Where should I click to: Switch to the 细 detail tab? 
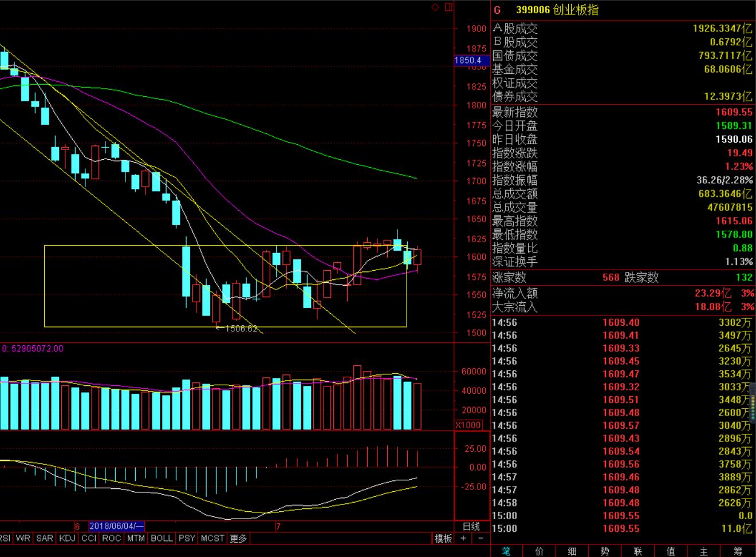(572, 551)
